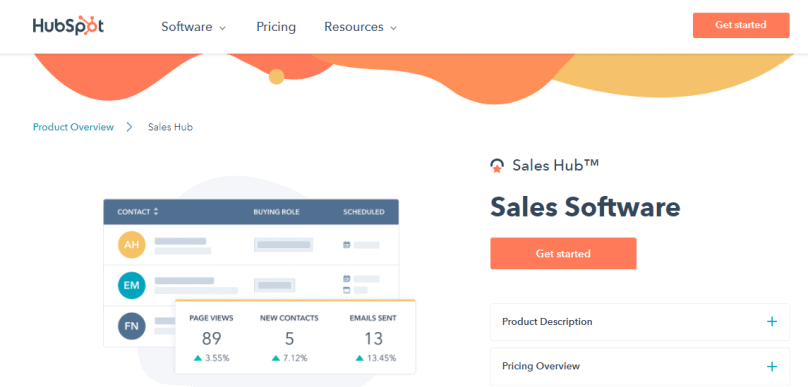This screenshot has height=387, width=808.
Task: Expand the Pricing Overview section
Action: (639, 366)
